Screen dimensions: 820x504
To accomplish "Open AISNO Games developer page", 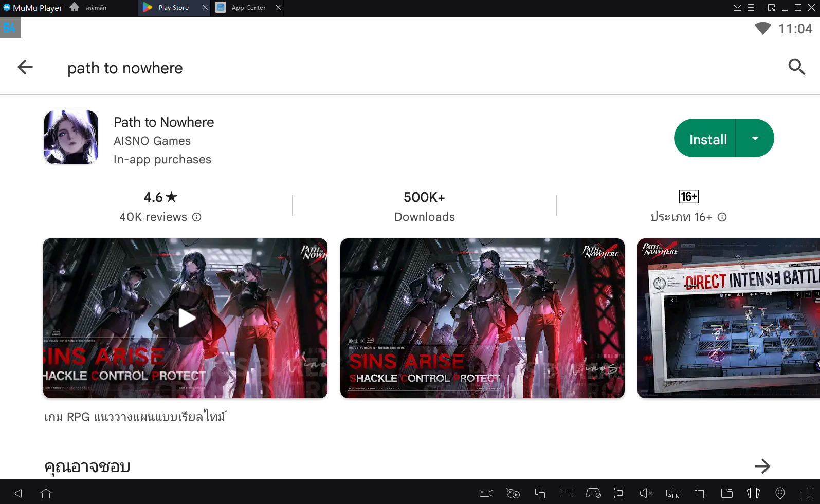I will click(152, 141).
